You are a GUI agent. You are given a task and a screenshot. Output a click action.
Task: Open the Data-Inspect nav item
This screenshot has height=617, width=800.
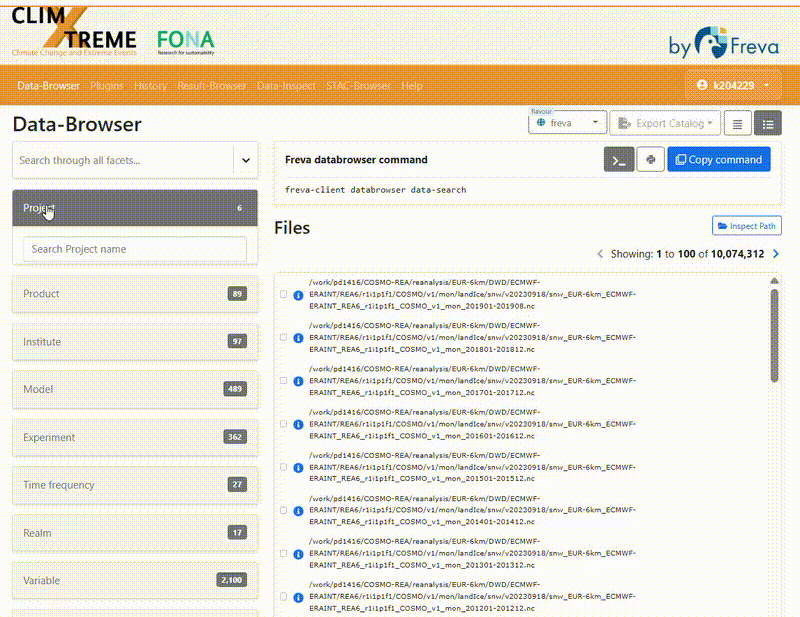point(286,86)
